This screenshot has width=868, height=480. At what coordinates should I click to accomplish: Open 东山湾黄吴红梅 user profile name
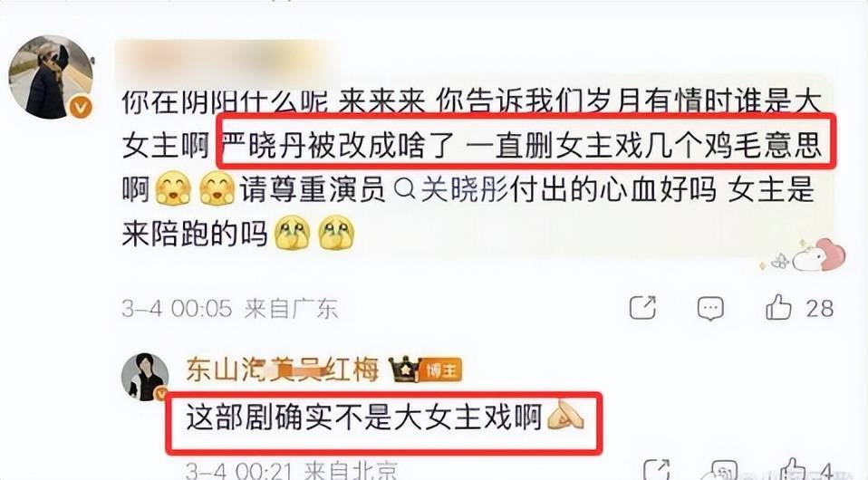click(282, 370)
